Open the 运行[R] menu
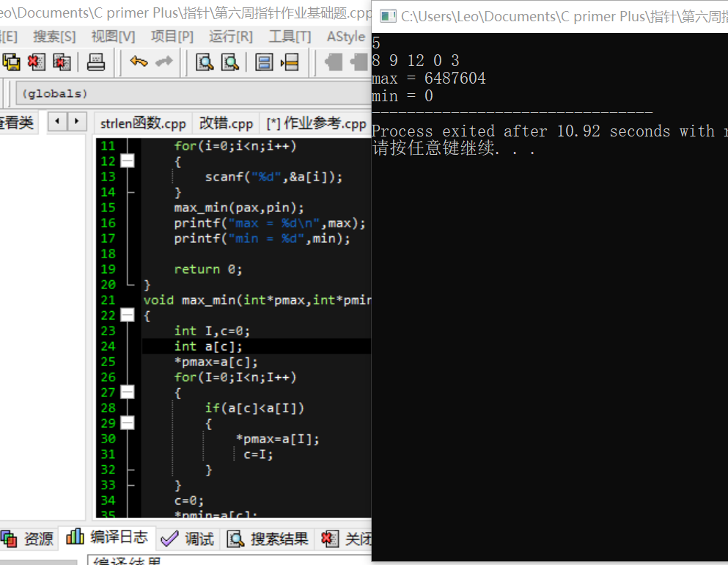The image size is (728, 565). pyautogui.click(x=231, y=36)
